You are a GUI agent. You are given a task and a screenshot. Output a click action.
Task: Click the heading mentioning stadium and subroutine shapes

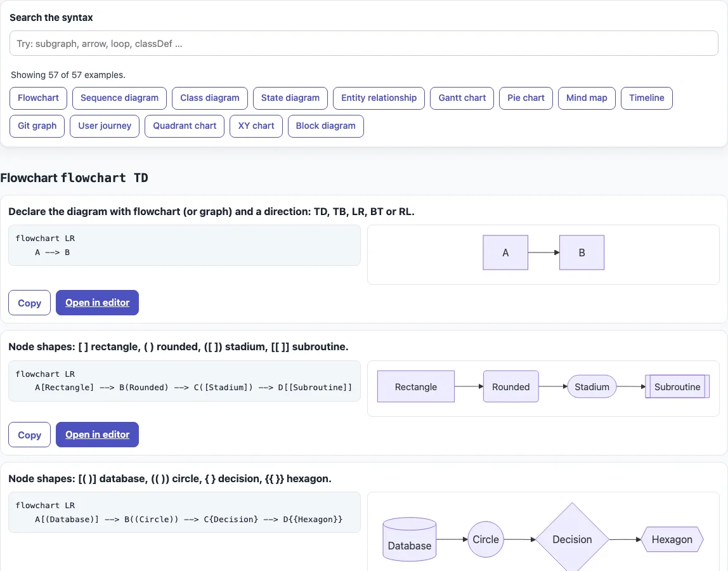[178, 346]
